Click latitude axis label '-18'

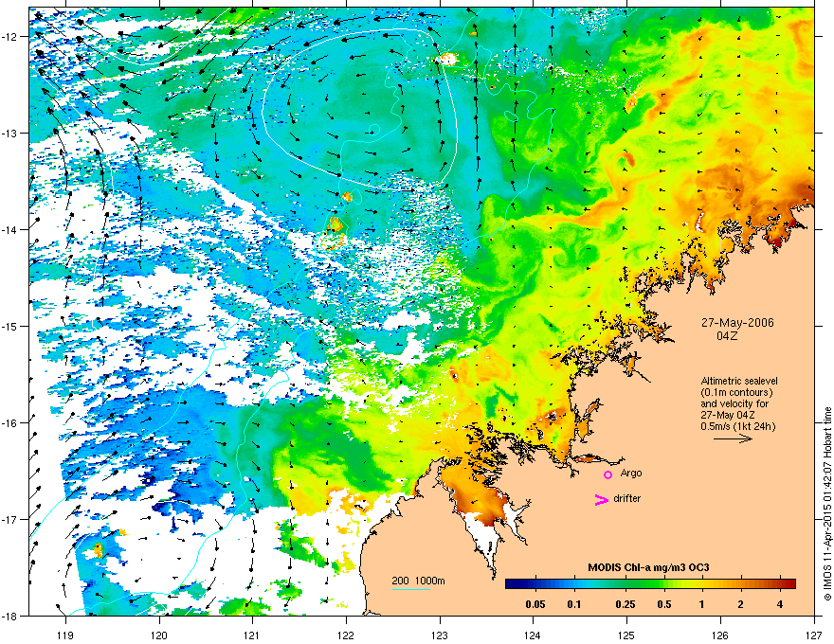point(9,616)
